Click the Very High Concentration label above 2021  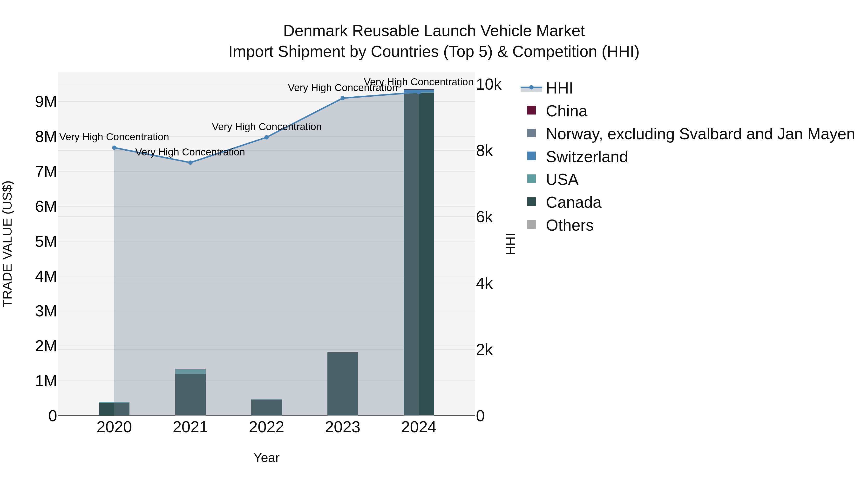(190, 152)
